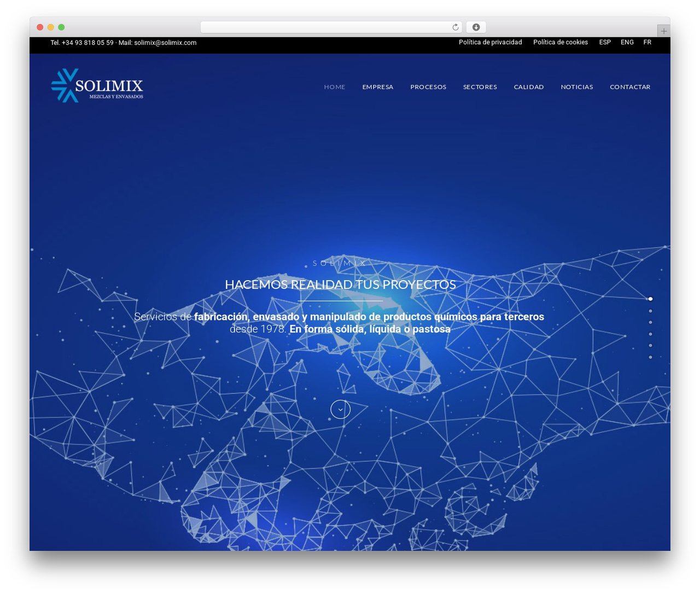
Task: Click the 'HACEMOS REALIDAD TUS PROYECTOS' heading
Action: 340,284
